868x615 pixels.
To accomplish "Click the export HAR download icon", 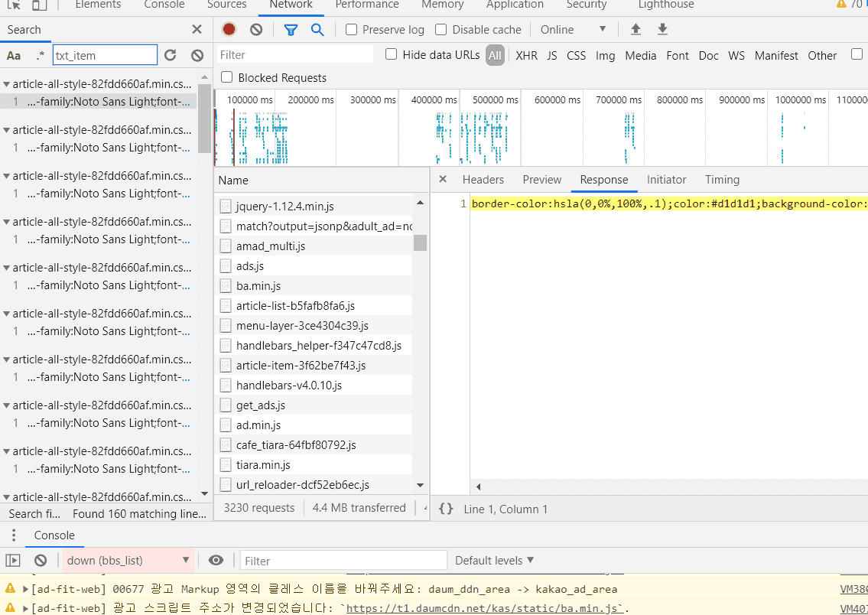I will click(x=662, y=30).
